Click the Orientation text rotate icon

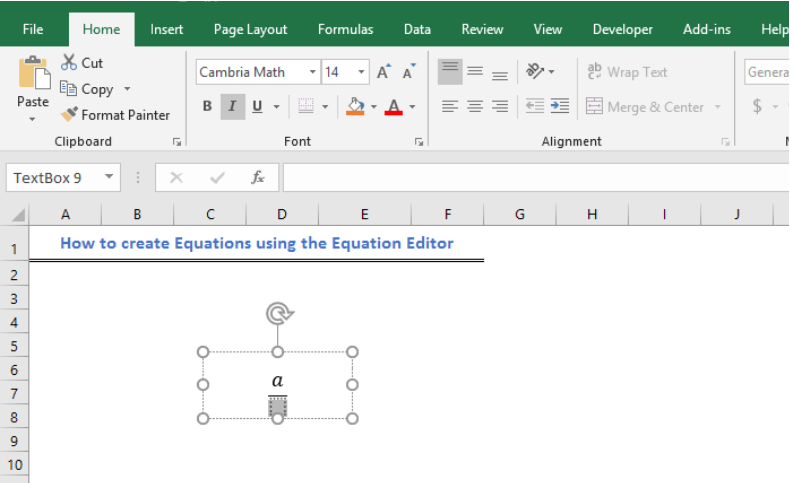[x=535, y=71]
